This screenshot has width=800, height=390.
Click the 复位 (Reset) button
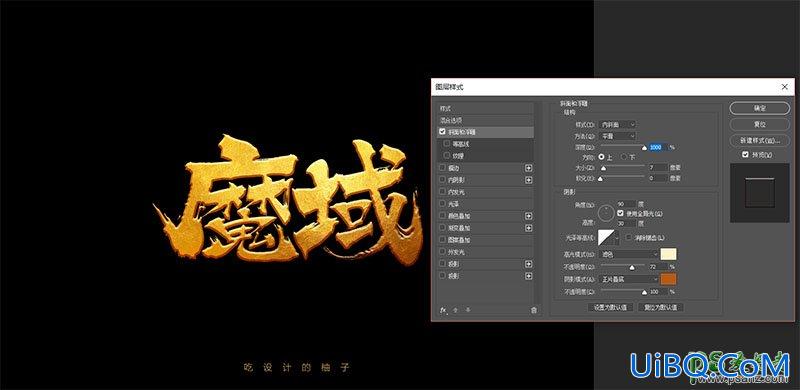point(760,124)
